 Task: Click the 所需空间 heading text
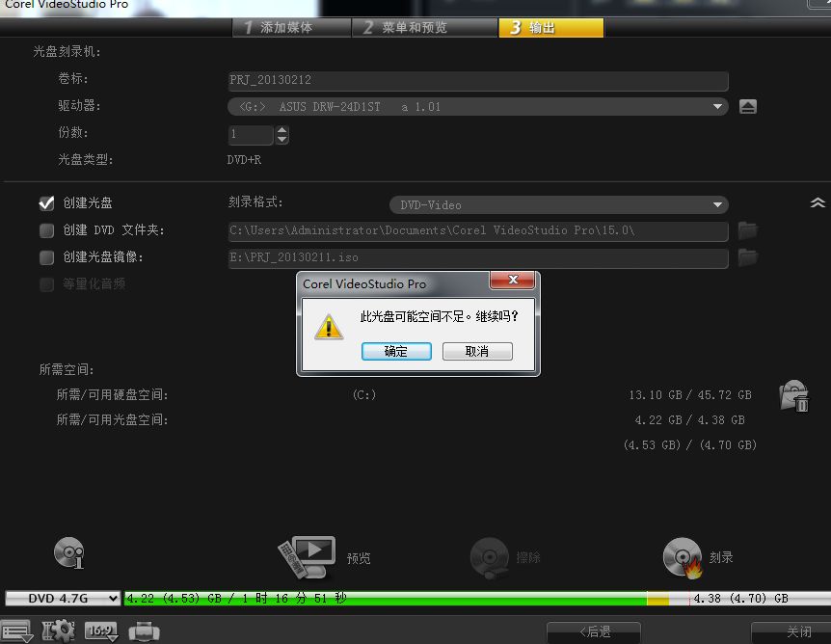tap(67, 369)
